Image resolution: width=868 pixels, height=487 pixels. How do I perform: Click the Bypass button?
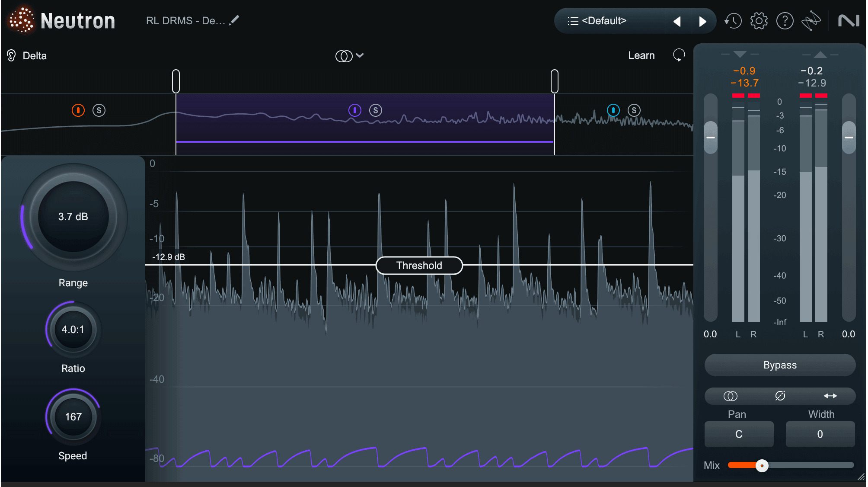click(x=780, y=365)
